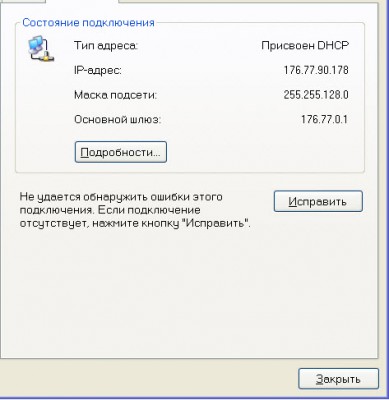Click the Не удается обнаружить ошибки message text
The width and height of the screenshot is (389, 400).
pyautogui.click(x=135, y=210)
